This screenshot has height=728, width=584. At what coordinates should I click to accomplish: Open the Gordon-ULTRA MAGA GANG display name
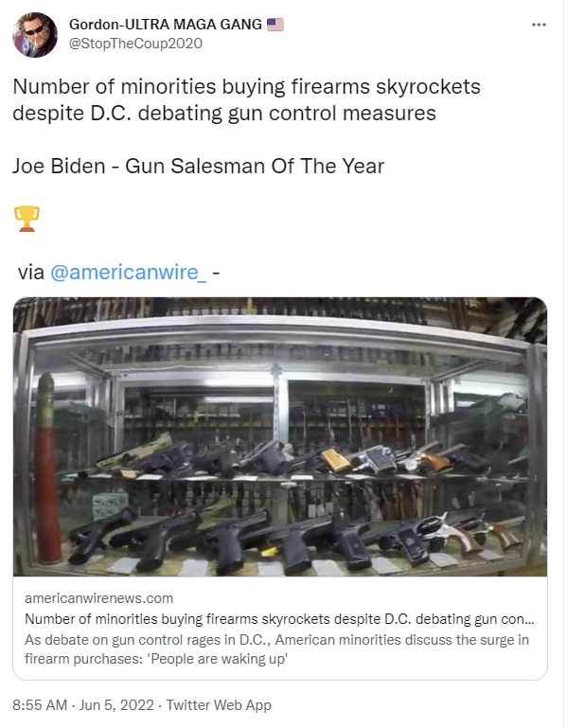[x=166, y=25]
